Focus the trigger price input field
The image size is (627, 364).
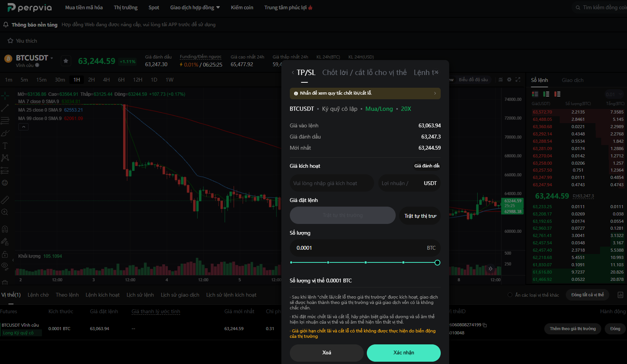(332, 183)
